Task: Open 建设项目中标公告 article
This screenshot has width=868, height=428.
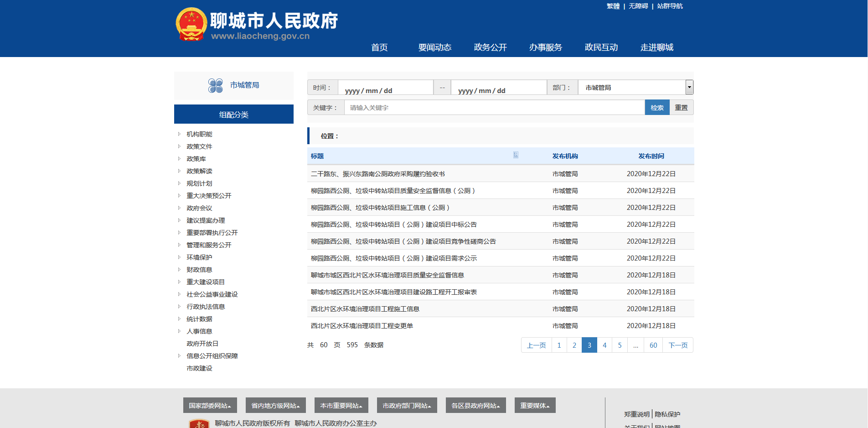Action: pos(394,224)
